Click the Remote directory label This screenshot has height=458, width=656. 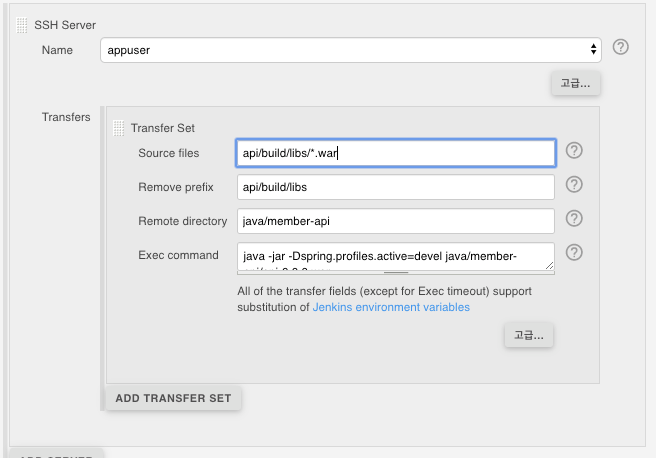coord(183,221)
